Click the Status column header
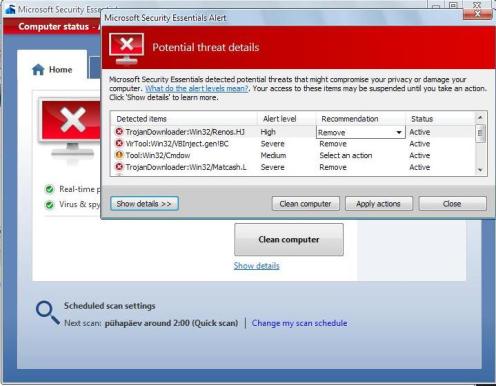 440,119
